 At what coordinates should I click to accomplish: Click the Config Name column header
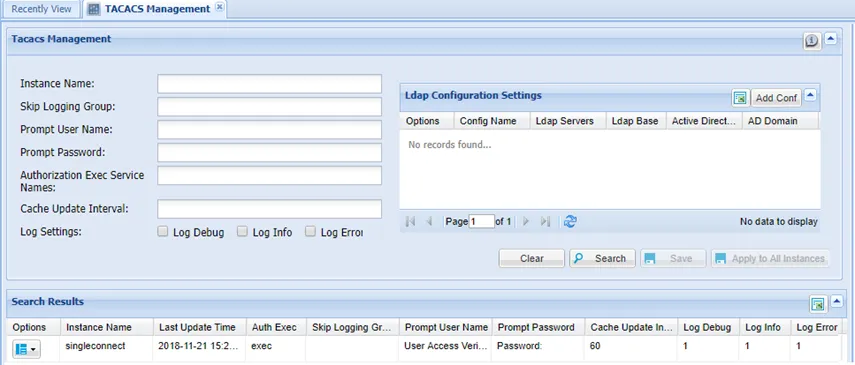[492, 121]
